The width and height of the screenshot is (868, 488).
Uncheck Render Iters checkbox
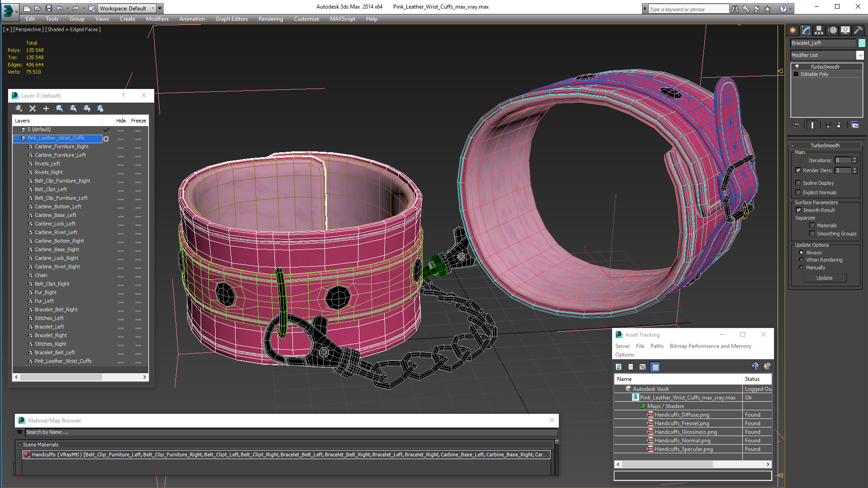[x=798, y=170]
